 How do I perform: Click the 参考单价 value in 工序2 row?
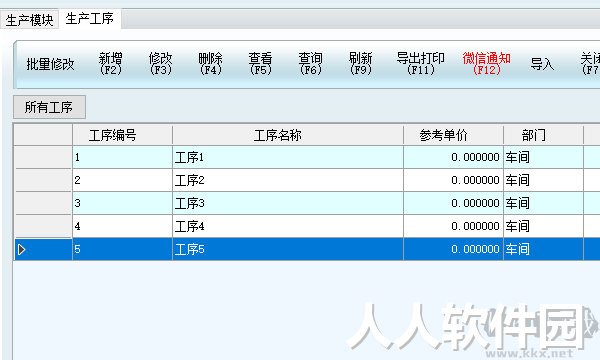pyautogui.click(x=453, y=180)
